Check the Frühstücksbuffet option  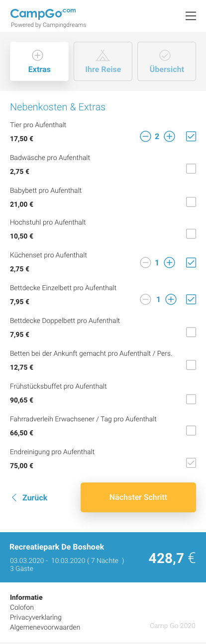pyautogui.click(x=191, y=399)
